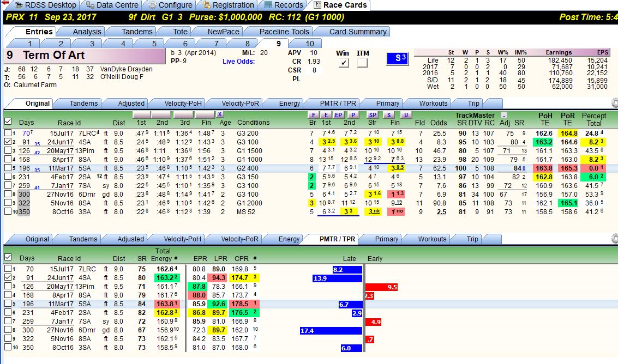Click owner Calumet Farm text
618x364 pixels.
[x=35, y=84]
